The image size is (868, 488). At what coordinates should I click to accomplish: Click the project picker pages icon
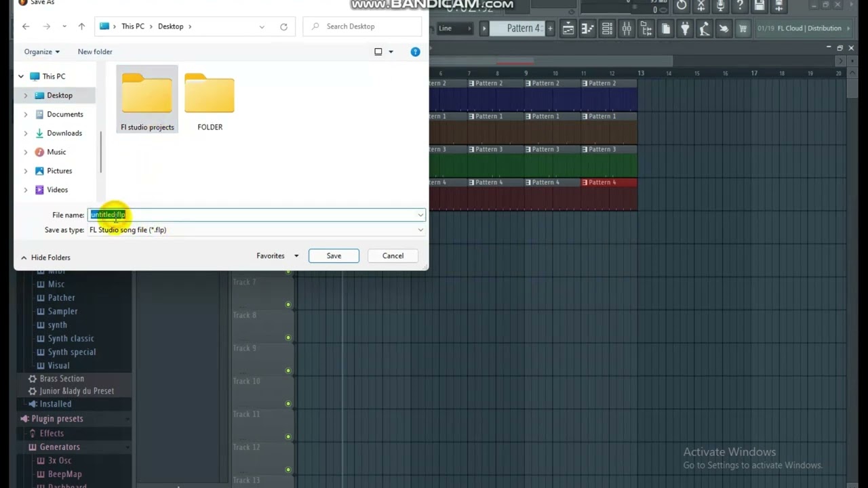point(666,28)
